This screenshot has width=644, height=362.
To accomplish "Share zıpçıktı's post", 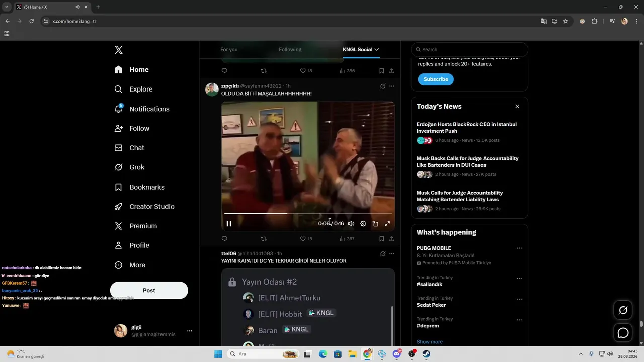I will click(x=392, y=239).
